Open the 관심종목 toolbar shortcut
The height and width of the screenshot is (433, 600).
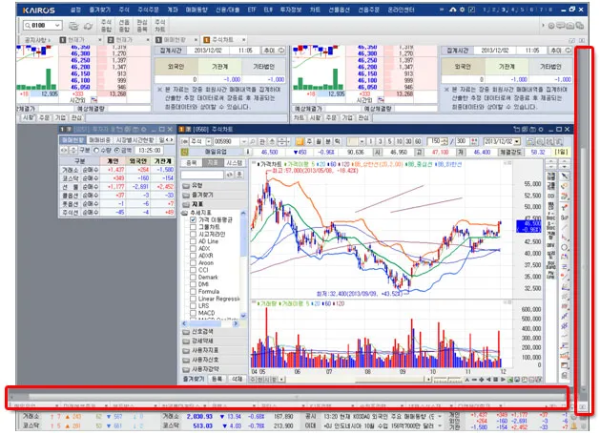[x=142, y=26]
